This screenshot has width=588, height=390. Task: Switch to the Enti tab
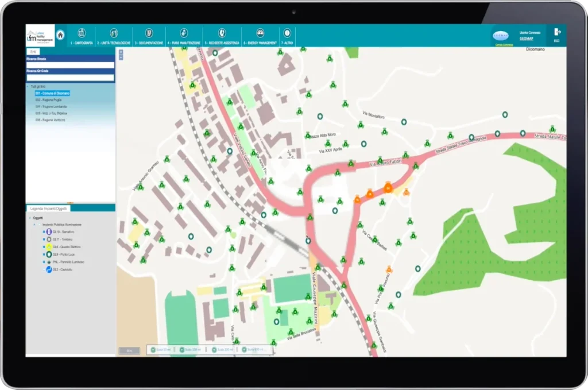pyautogui.click(x=34, y=52)
